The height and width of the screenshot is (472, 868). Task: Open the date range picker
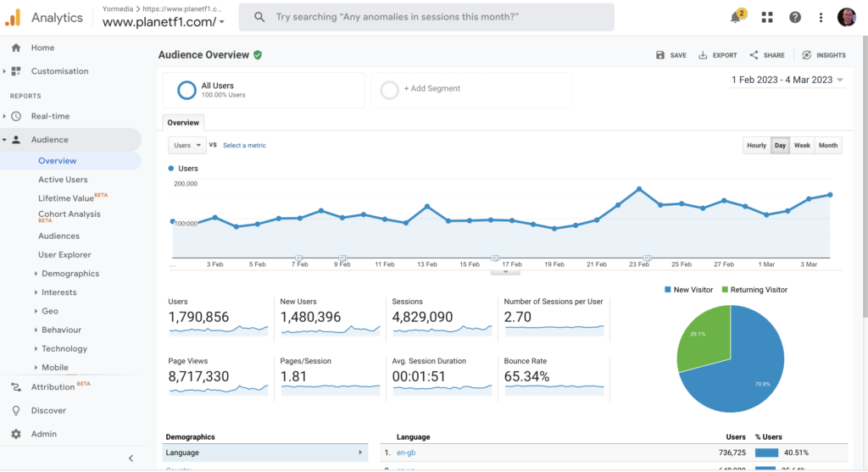coord(787,80)
